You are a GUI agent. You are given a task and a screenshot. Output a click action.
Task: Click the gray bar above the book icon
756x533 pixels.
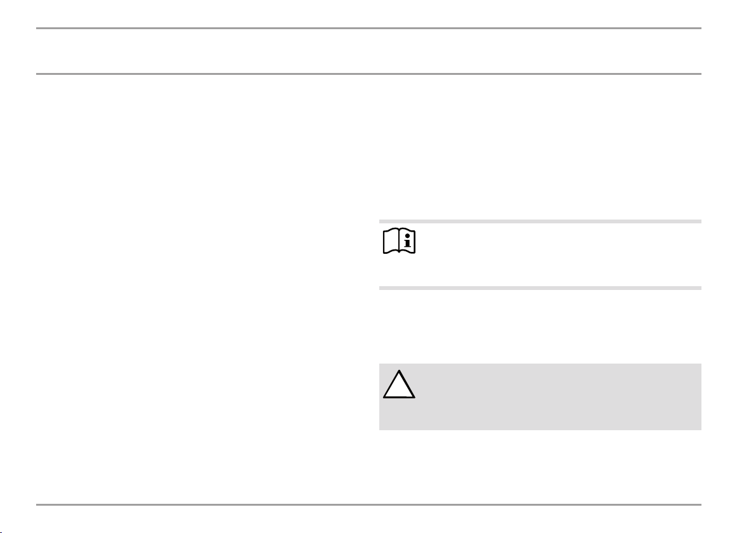point(540,221)
